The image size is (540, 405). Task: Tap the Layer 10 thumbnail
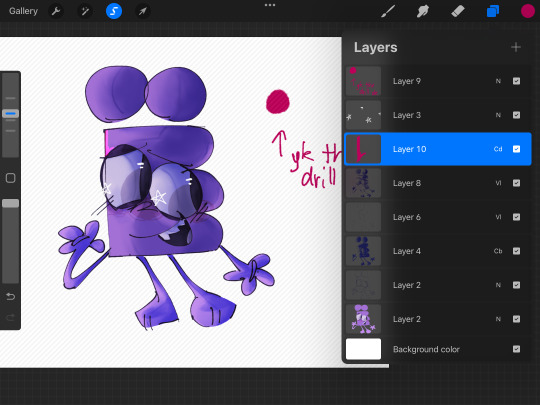point(363,149)
